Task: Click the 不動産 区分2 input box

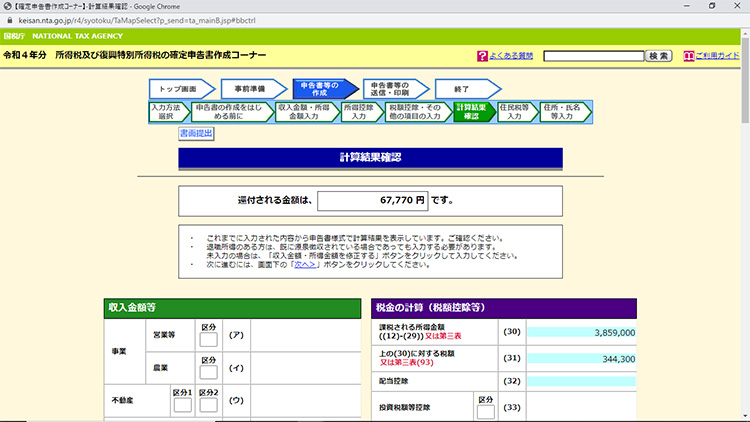Action: click(208, 405)
